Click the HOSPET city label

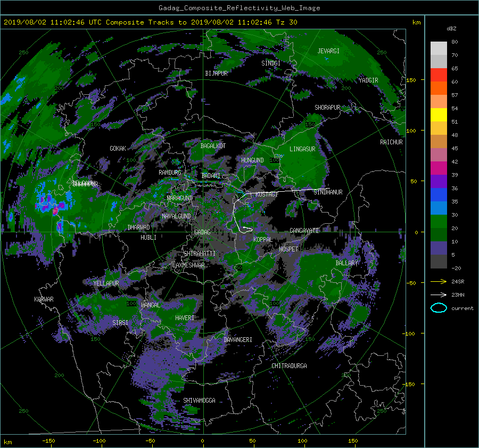point(288,249)
